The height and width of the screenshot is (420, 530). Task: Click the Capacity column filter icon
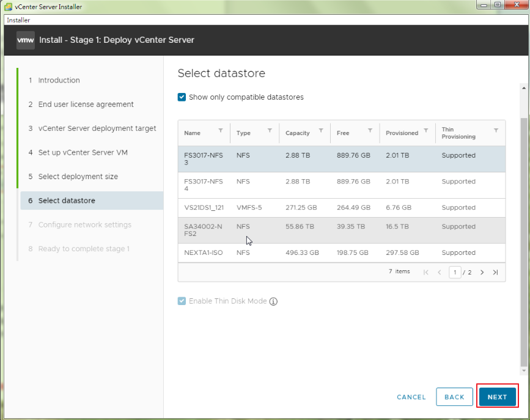[321, 131]
